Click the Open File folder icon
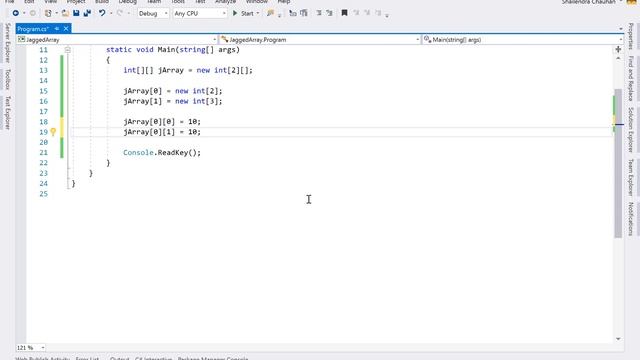This screenshot has width=640, height=360. tap(65, 13)
